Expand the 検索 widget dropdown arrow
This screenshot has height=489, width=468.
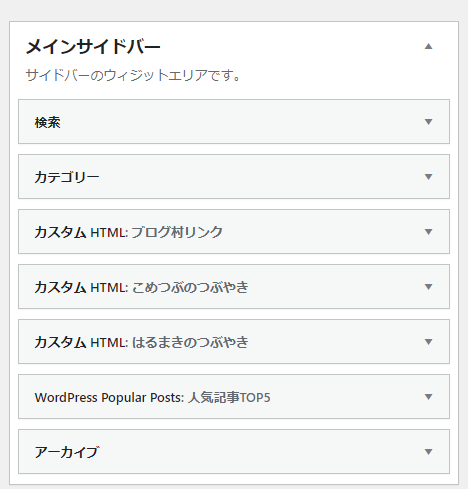click(428, 122)
